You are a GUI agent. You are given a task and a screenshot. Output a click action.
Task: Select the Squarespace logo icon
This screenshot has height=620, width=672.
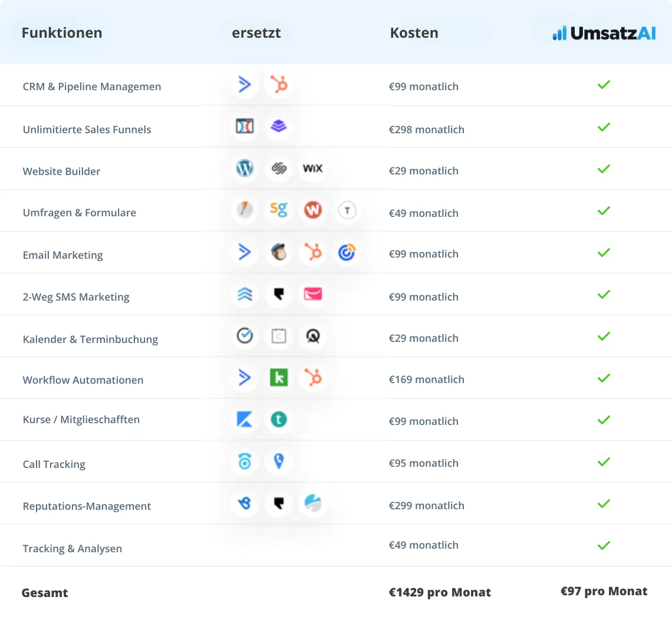click(x=278, y=169)
